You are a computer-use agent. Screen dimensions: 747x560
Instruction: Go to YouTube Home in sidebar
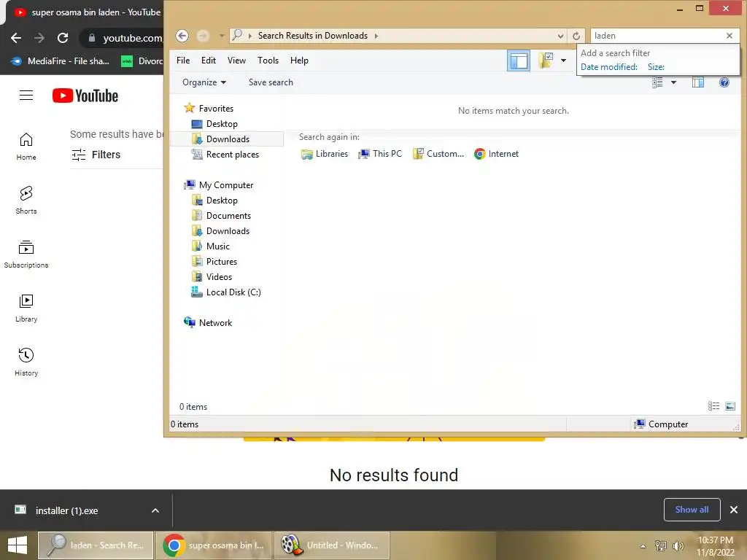pos(26,146)
